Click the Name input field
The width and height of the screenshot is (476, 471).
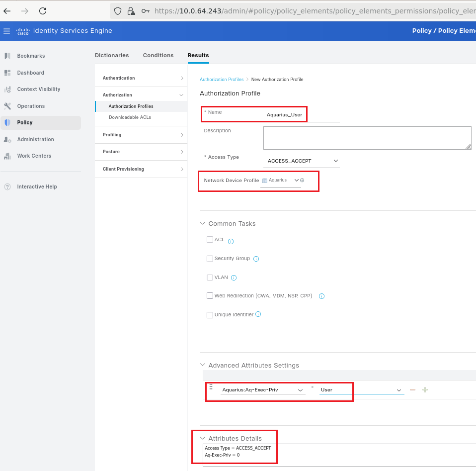[x=302, y=115]
